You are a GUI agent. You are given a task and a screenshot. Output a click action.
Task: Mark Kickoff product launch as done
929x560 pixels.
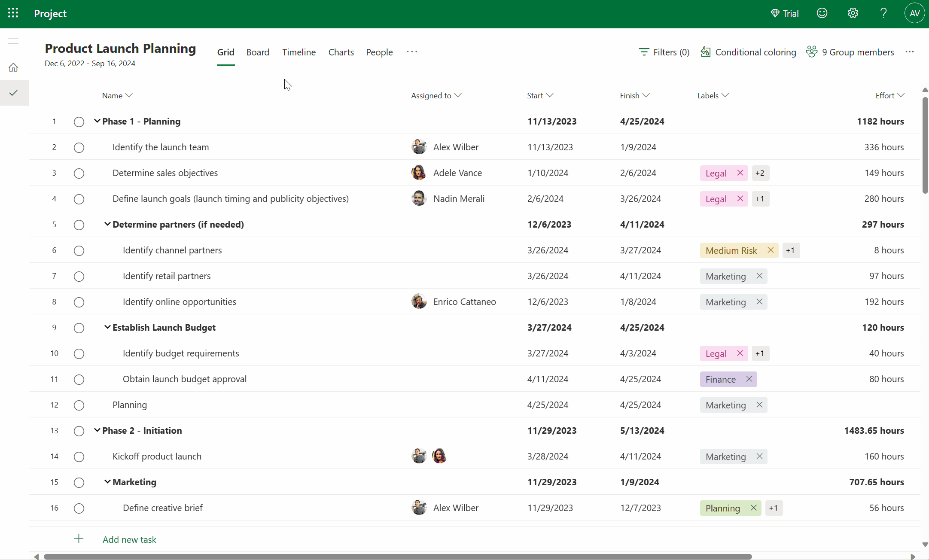[x=79, y=457]
